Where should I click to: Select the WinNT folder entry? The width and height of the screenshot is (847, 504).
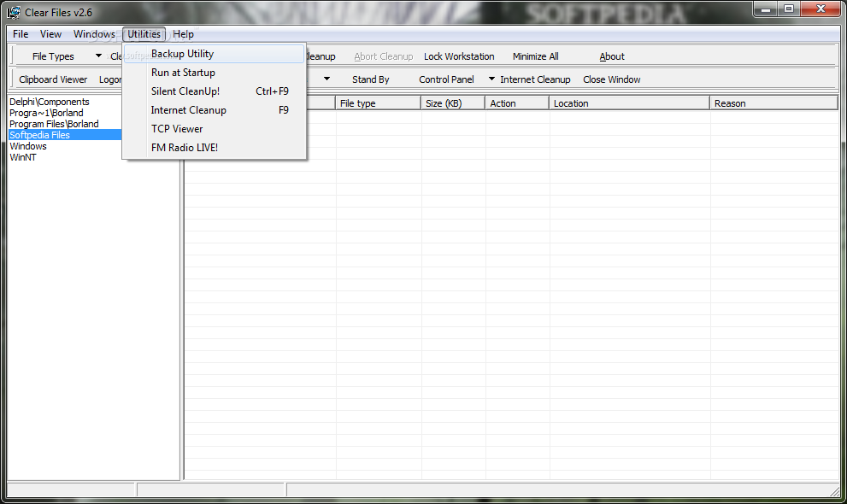coord(23,157)
